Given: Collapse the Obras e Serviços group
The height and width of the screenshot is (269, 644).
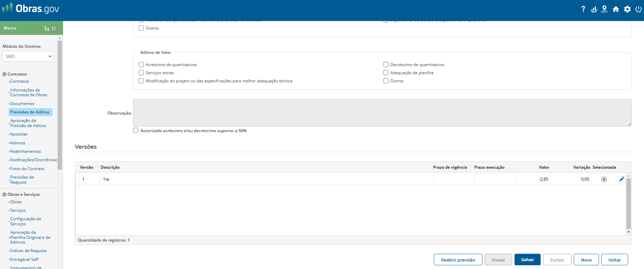Looking at the screenshot, I should [4, 194].
